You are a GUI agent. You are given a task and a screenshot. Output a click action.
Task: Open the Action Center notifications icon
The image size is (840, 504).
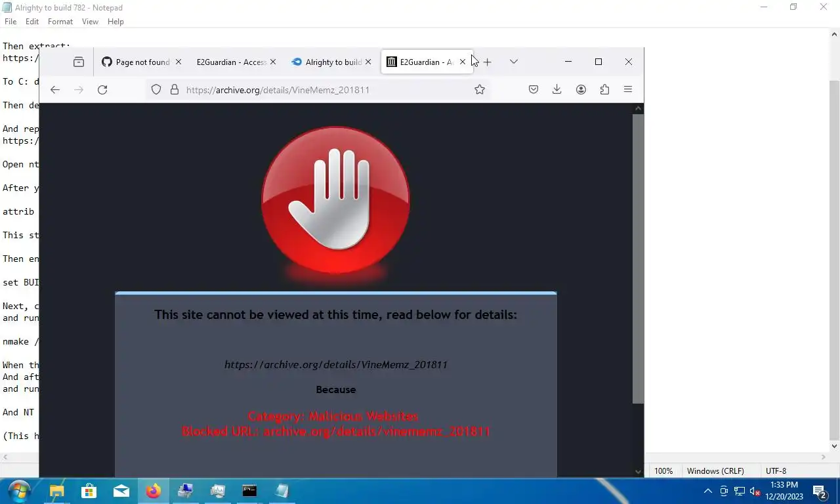tap(820, 491)
